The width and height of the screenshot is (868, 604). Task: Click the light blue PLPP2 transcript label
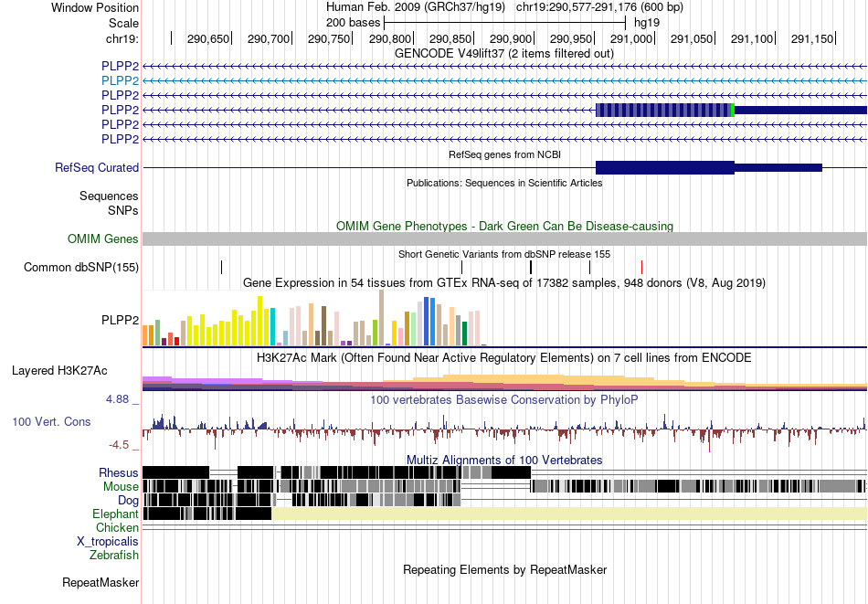click(x=120, y=80)
